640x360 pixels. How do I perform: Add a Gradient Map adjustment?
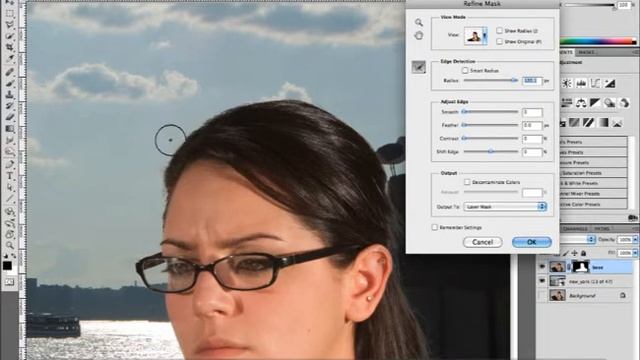pyautogui.click(x=603, y=122)
